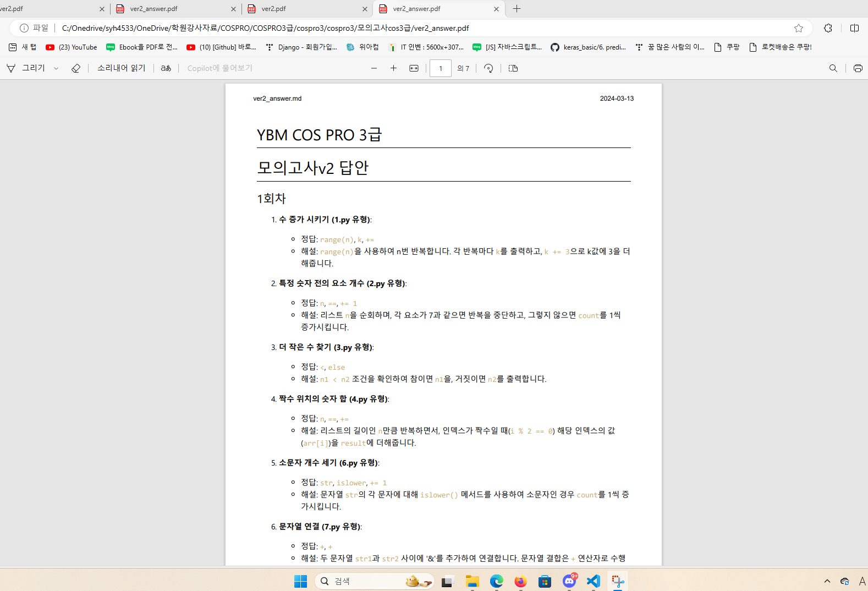Image resolution: width=868 pixels, height=591 pixels.
Task: Open Microsoft Edge from the taskbar
Action: pos(497,581)
